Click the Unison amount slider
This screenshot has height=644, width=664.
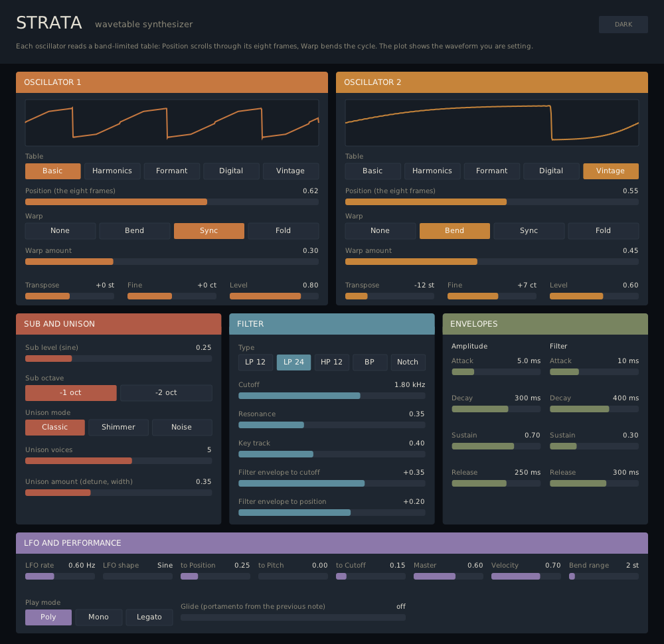tap(119, 493)
